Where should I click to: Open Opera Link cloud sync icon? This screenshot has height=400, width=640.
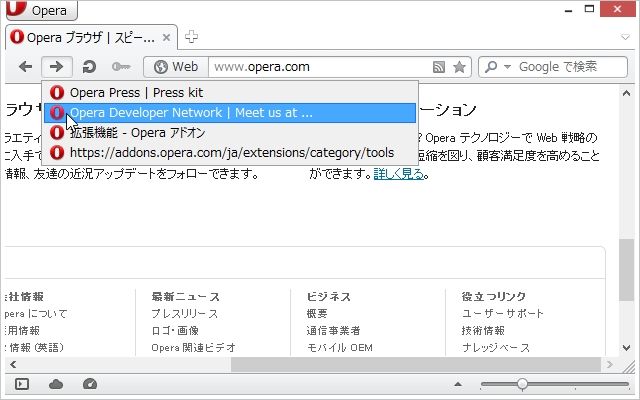click(56, 384)
